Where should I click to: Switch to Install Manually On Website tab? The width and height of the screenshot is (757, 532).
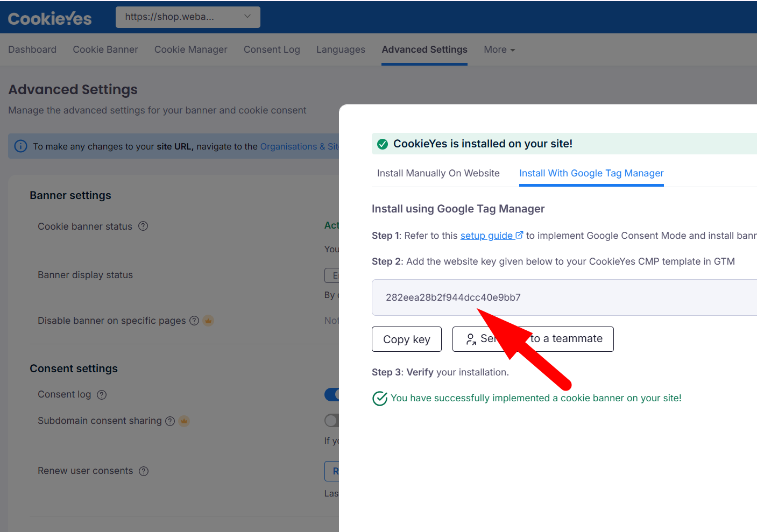click(x=438, y=173)
